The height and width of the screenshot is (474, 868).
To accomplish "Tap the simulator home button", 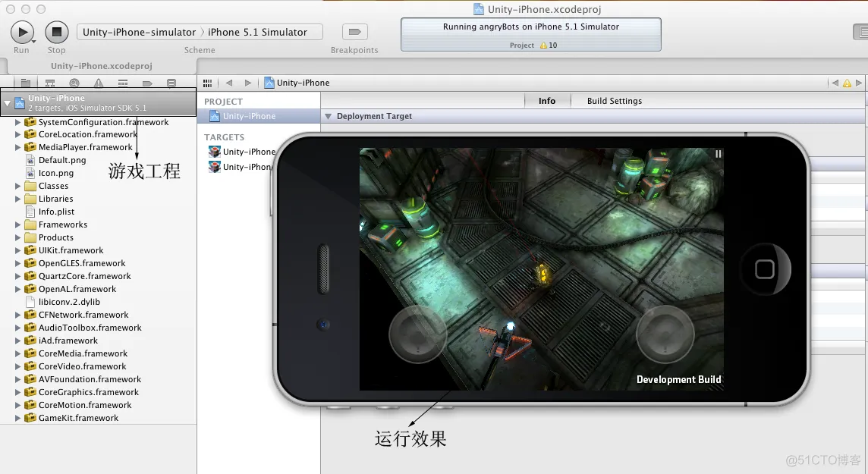I will 765,269.
